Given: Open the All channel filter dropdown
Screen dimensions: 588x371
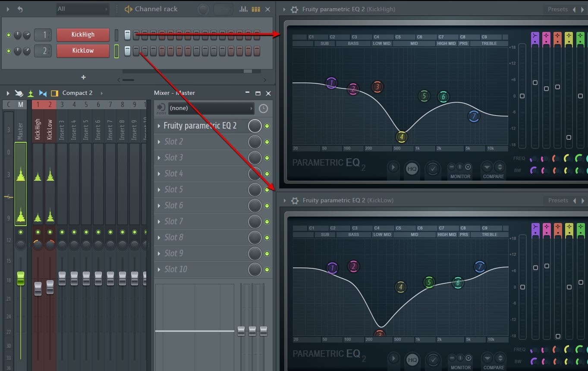Looking at the screenshot, I should 82,9.
